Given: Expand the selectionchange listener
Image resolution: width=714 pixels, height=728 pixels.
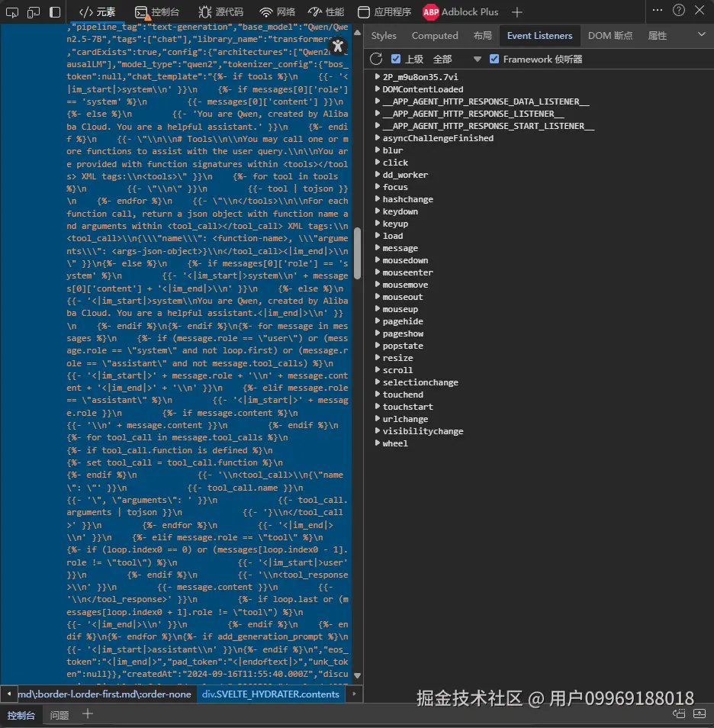Looking at the screenshot, I should pyautogui.click(x=378, y=382).
